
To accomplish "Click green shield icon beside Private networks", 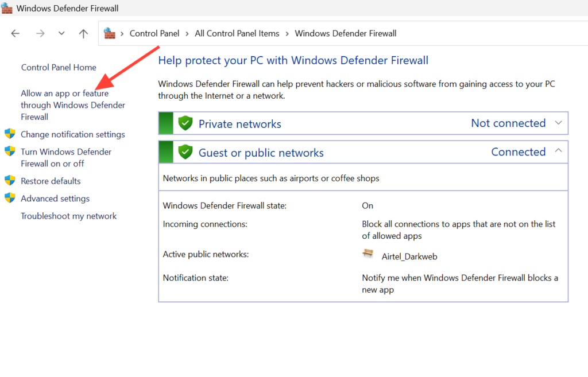I will point(185,123).
